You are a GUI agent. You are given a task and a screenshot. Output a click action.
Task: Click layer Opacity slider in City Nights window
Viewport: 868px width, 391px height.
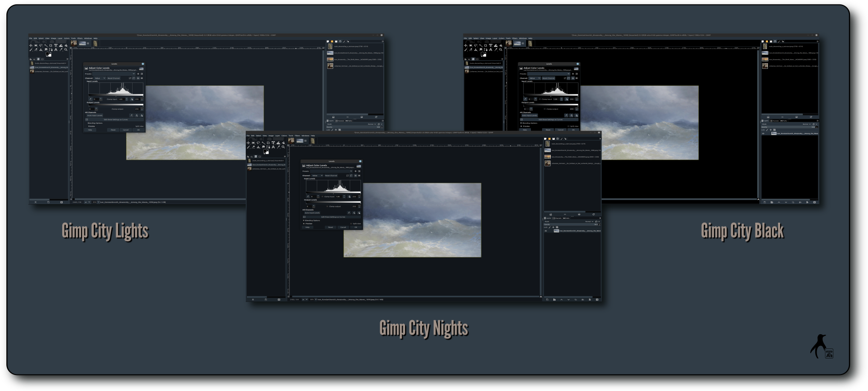[x=572, y=224]
